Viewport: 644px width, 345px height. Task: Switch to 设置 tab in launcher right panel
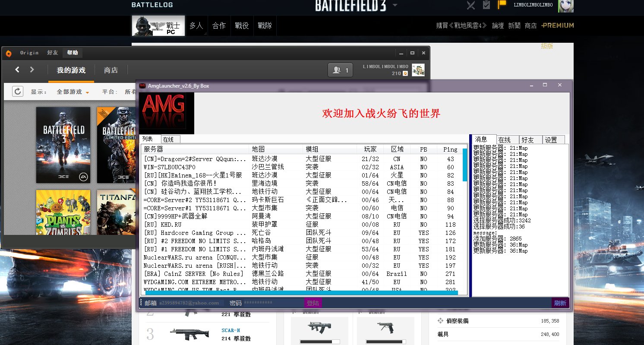[553, 140]
